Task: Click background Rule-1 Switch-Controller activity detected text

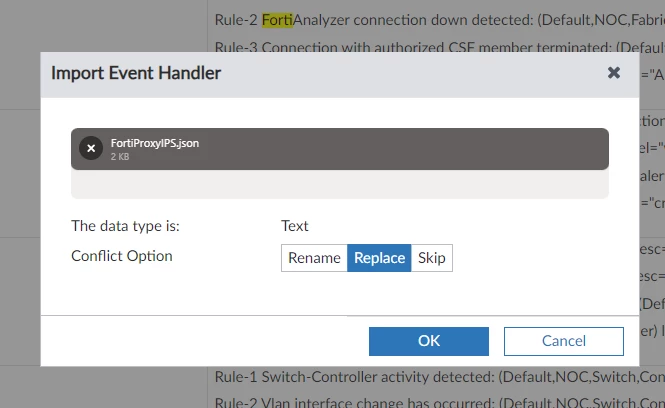Action: (439, 377)
